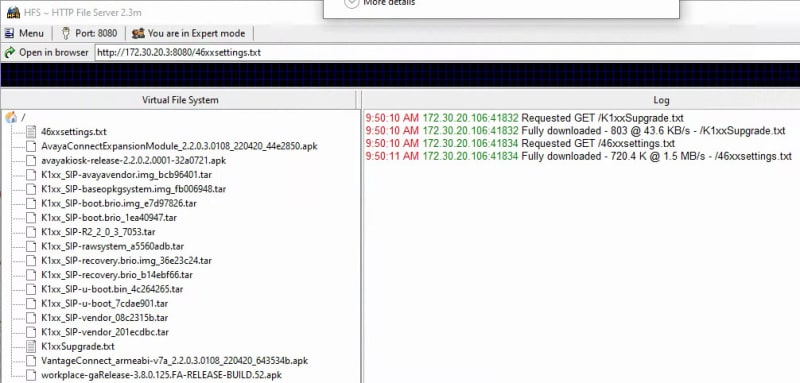Select K1xx_SIP-recovery.brio_b14ebf66.tar
Image resolution: width=800 pixels, height=383 pixels.
coord(117,274)
